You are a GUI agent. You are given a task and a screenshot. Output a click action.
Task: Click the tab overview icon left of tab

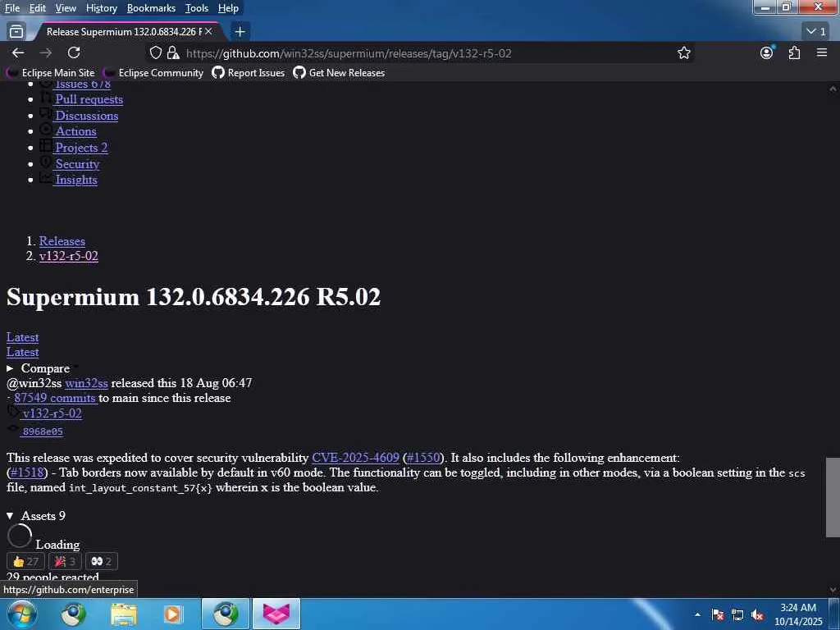16,32
